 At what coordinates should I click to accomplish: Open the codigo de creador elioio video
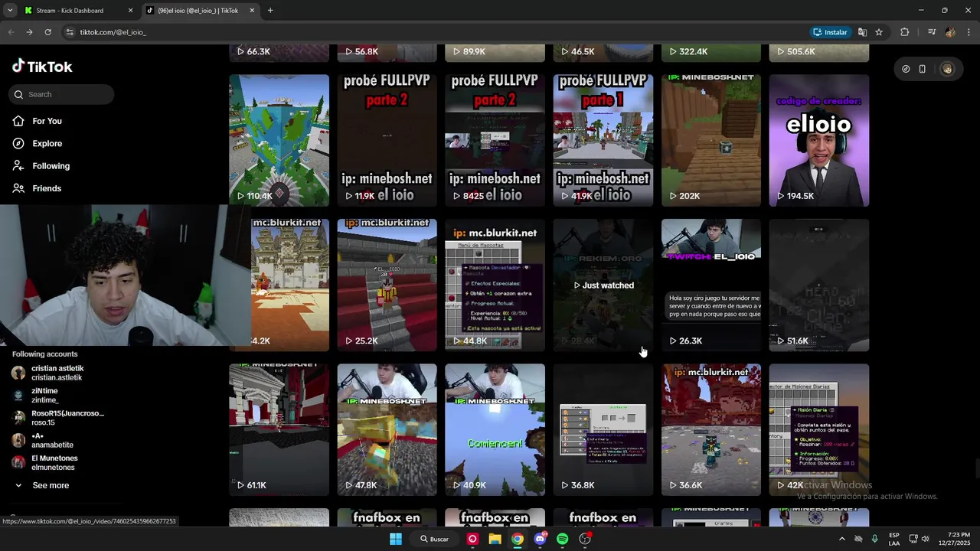pos(819,140)
